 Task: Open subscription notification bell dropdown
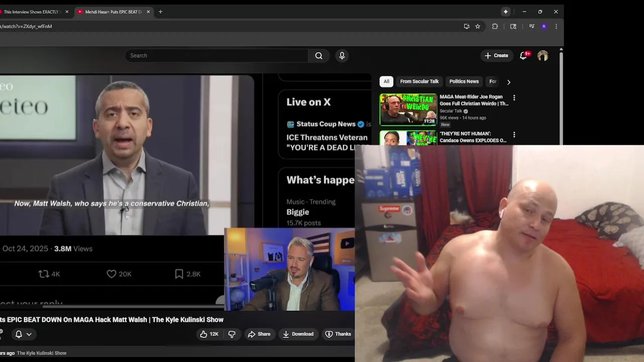[23, 334]
